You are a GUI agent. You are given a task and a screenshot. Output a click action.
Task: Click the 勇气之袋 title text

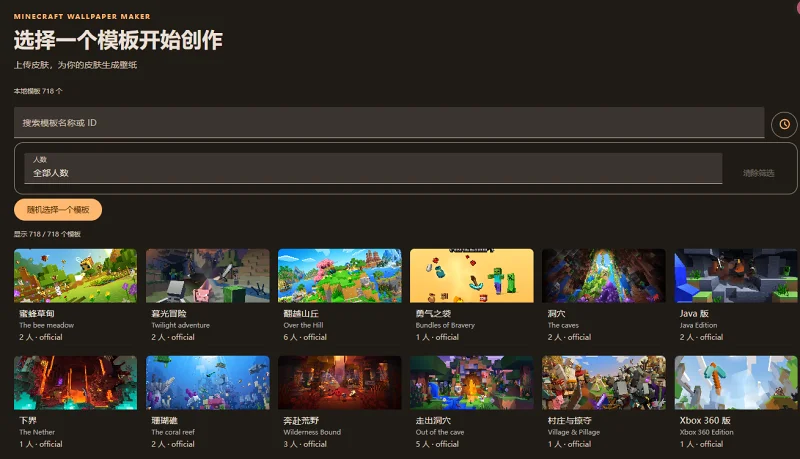pyautogui.click(x=433, y=313)
